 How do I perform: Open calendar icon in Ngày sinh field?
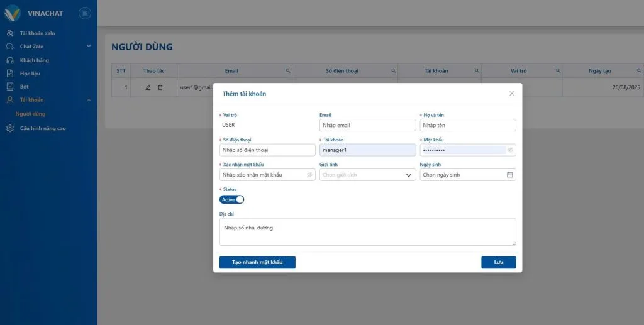pos(509,175)
